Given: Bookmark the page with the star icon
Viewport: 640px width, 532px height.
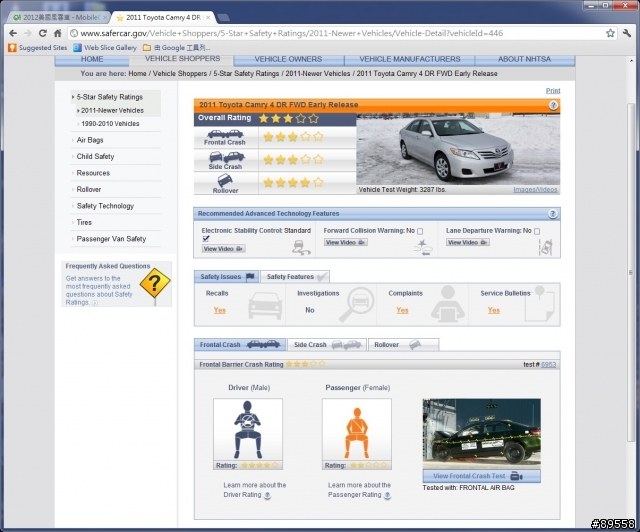Looking at the screenshot, I should [x=610, y=33].
